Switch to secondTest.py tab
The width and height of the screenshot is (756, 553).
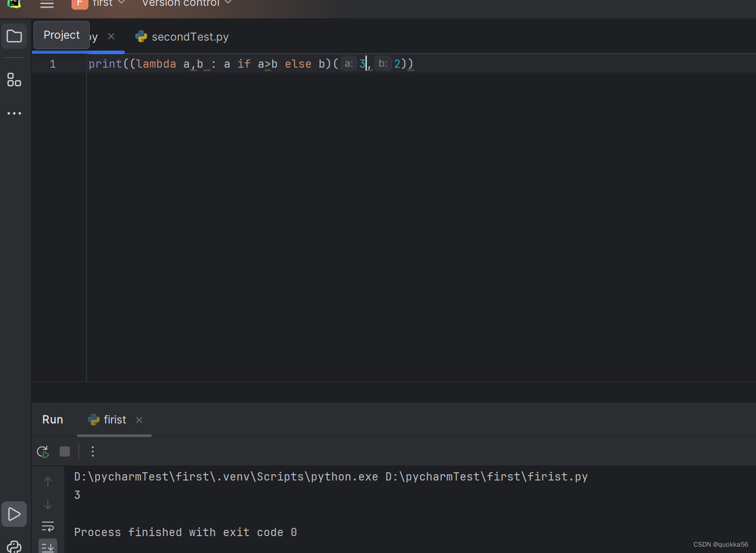pyautogui.click(x=182, y=37)
